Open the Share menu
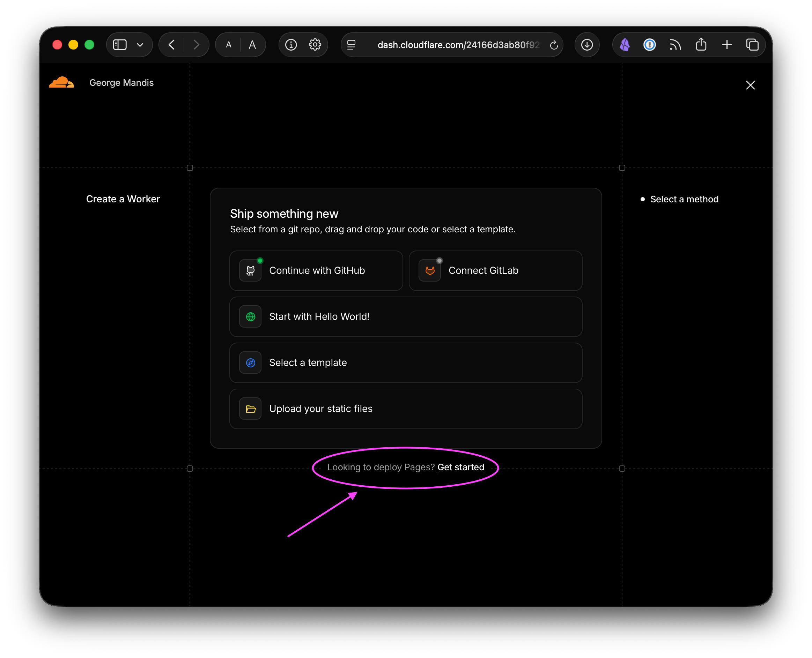Viewport: 812px width, 658px height. (701, 45)
